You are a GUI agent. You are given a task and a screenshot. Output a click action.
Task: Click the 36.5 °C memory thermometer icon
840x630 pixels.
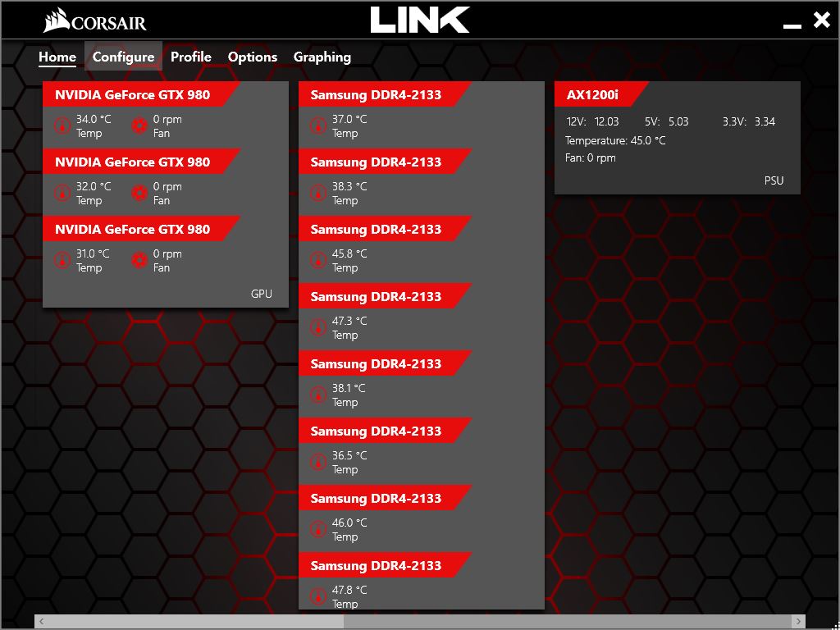[x=317, y=462]
